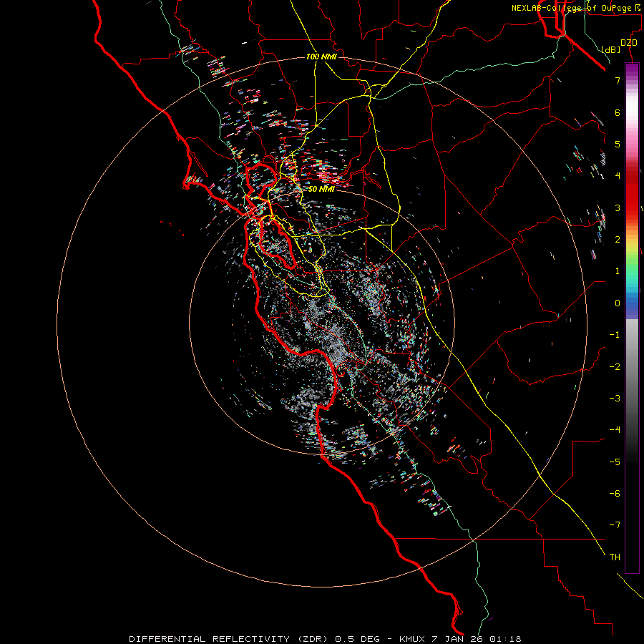Click the 1 value on the color scale
The image size is (644, 644).
[618, 271]
